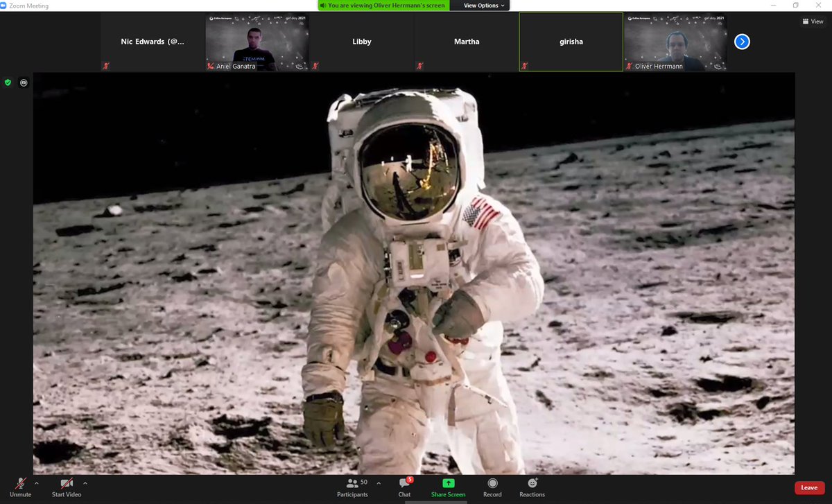Screen dimensions: 832x504
Task: Open the Chat panel
Action: (x=405, y=487)
